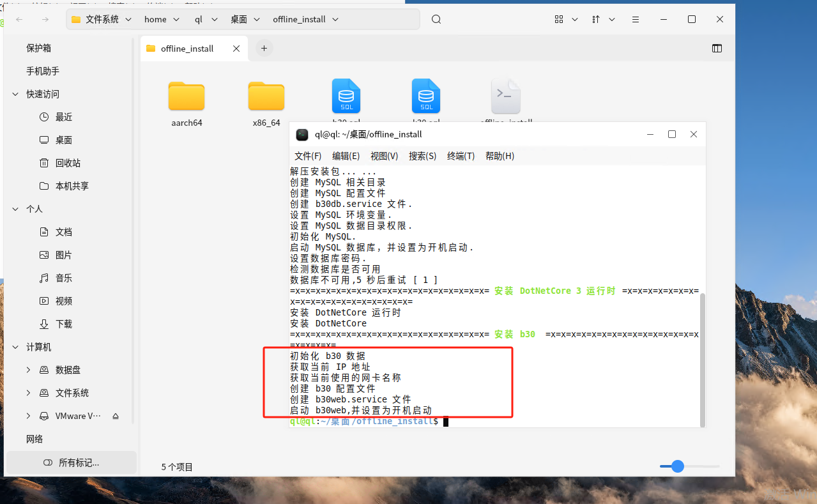Click the terminal line "初始化 MySQL."
The image size is (817, 504).
(x=323, y=236)
